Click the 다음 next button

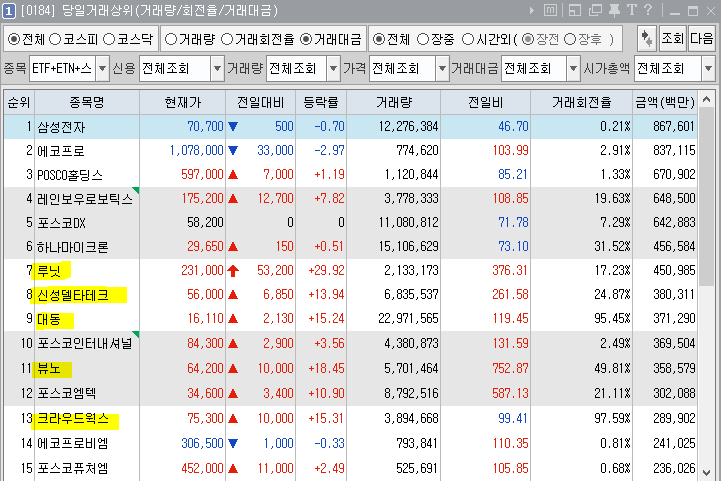(701, 39)
